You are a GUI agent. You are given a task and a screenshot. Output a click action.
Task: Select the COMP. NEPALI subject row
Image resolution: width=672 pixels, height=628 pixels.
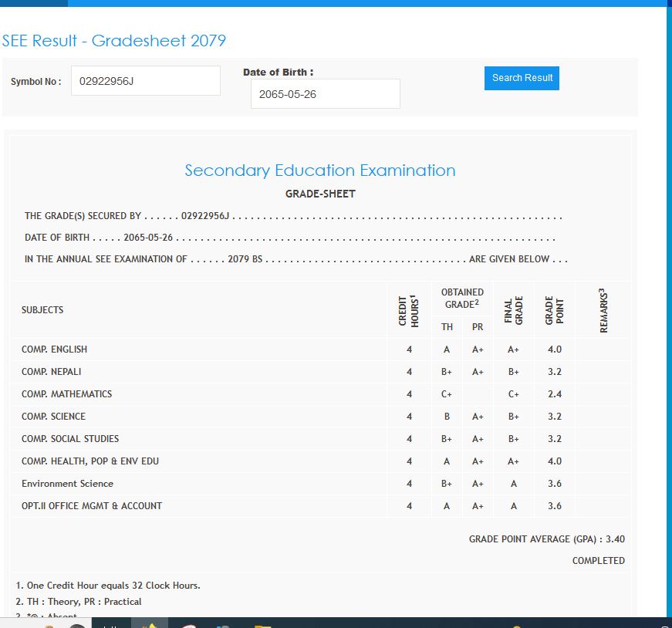tap(52, 372)
